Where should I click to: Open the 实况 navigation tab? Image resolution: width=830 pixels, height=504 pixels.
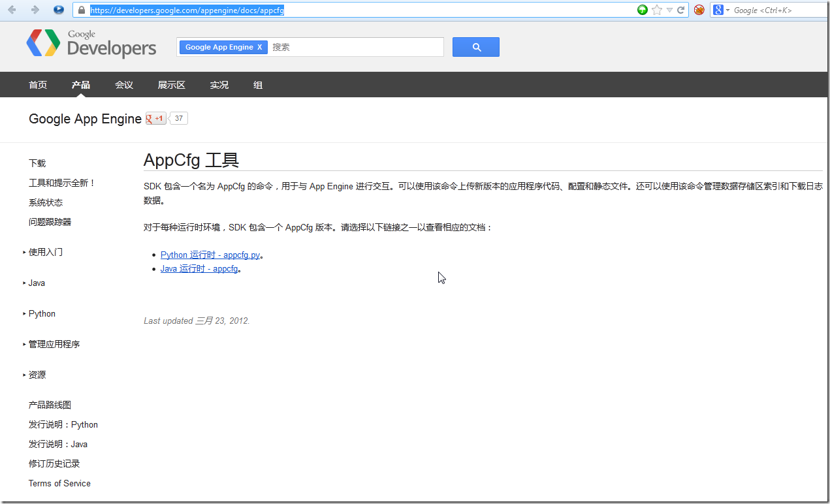point(219,85)
